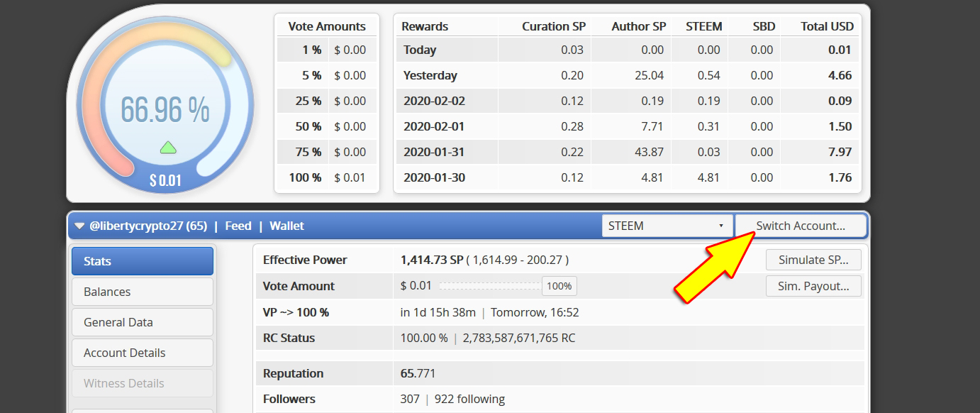This screenshot has height=413, width=980.
Task: Click the green upward triangle in gauge
Action: click(x=168, y=148)
